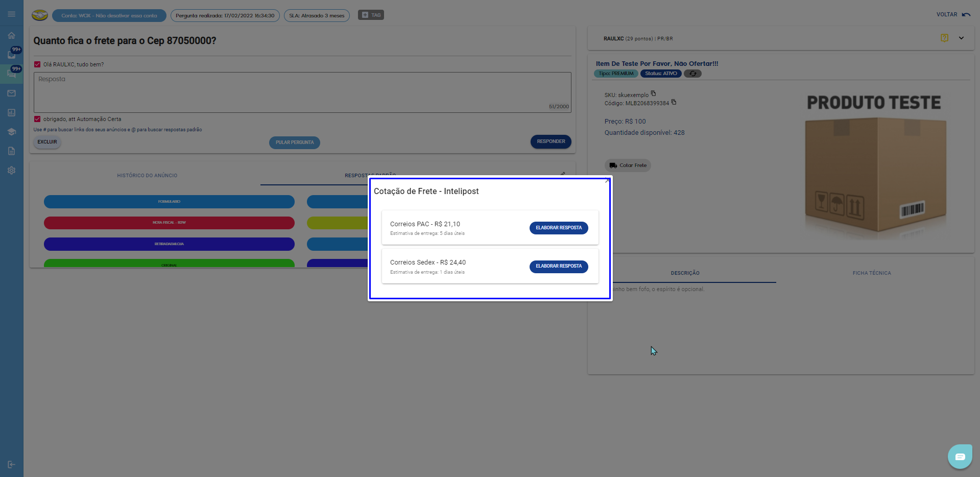Screen dimensions: 980x477
Task: Click edit pencil icon in Respostas Padrão panel
Action: click(563, 174)
